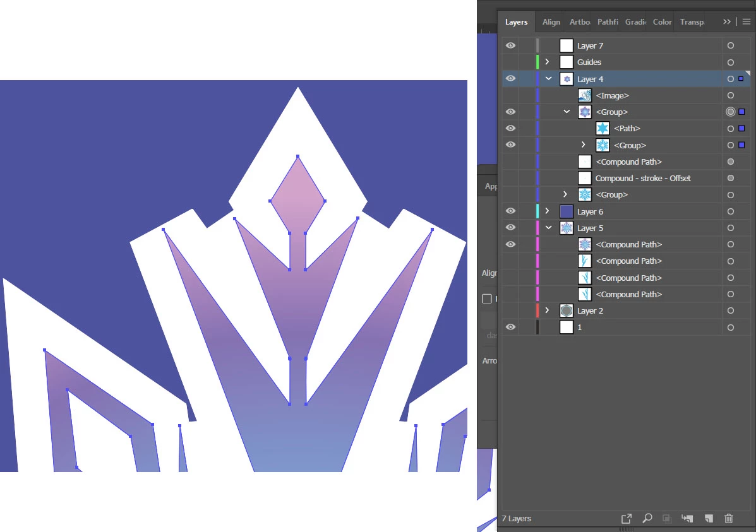Image resolution: width=756 pixels, height=532 pixels.
Task: Click target circle of Compound - stroke - Offset
Action: click(x=731, y=179)
